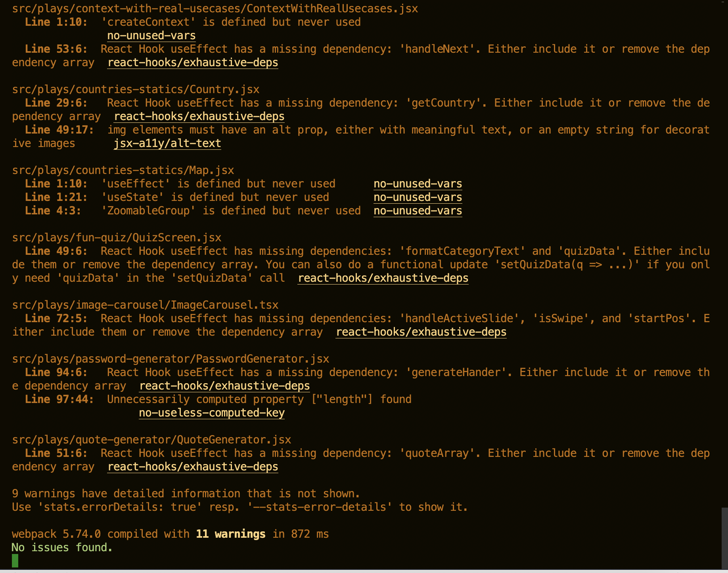The image size is (728, 573).
Task: Click the 'Line 94:6:' location text
Action: click(56, 372)
